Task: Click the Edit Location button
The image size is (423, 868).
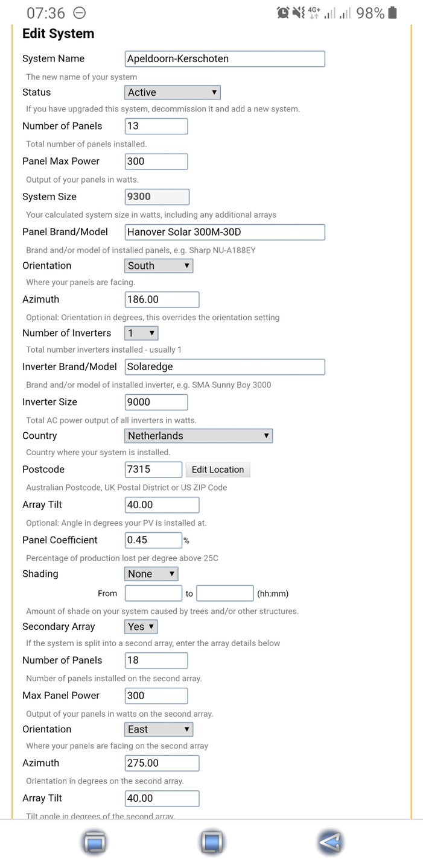Action: pos(218,470)
